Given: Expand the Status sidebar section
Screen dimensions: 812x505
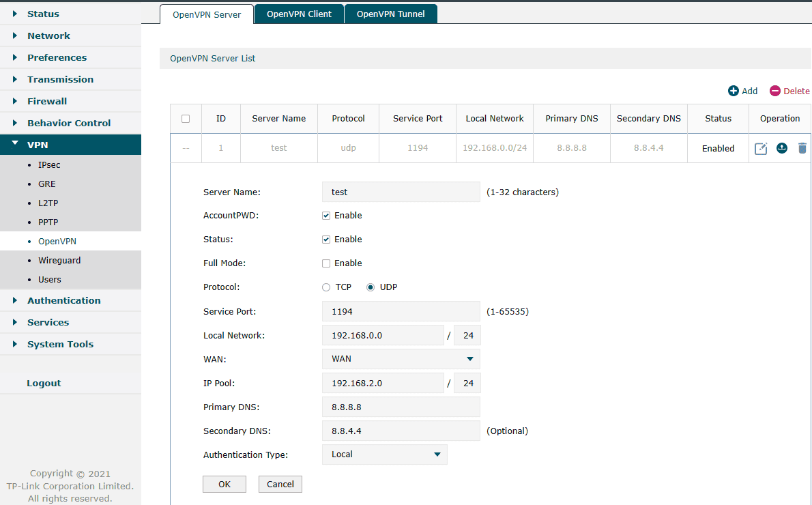Looking at the screenshot, I should point(70,14).
